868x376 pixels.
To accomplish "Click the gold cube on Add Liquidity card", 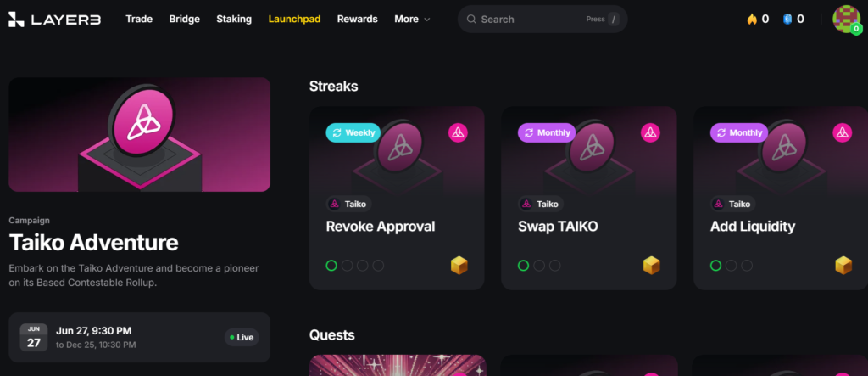I will coord(843,266).
